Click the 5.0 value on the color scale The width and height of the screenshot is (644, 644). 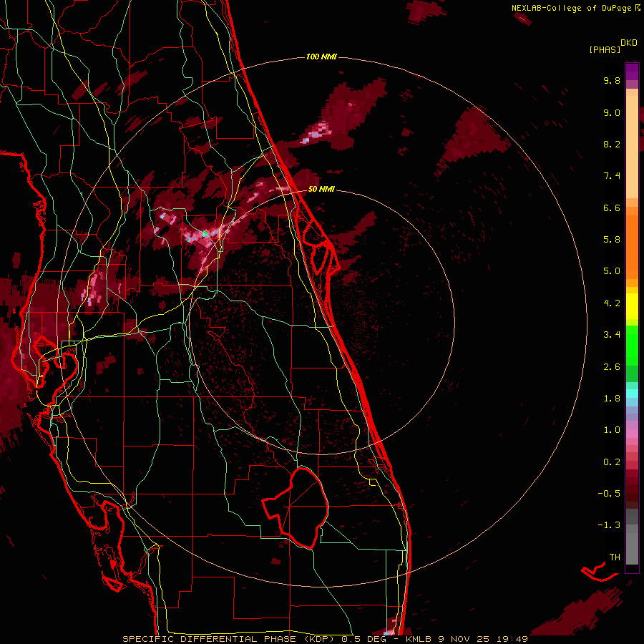[612, 271]
